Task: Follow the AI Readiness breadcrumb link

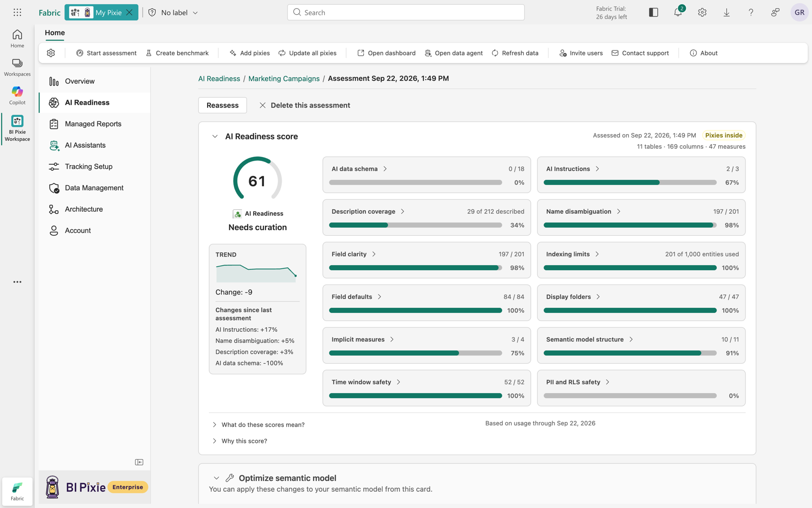Action: pos(219,78)
